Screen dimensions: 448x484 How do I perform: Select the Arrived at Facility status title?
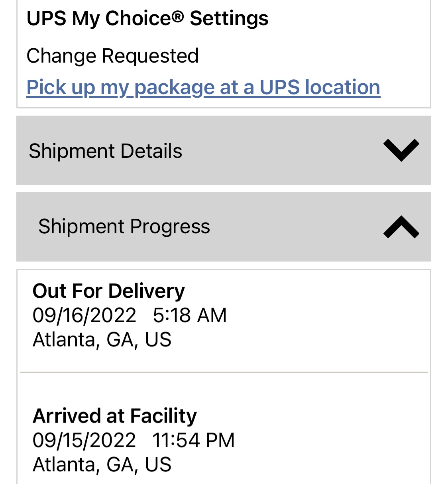(114, 416)
